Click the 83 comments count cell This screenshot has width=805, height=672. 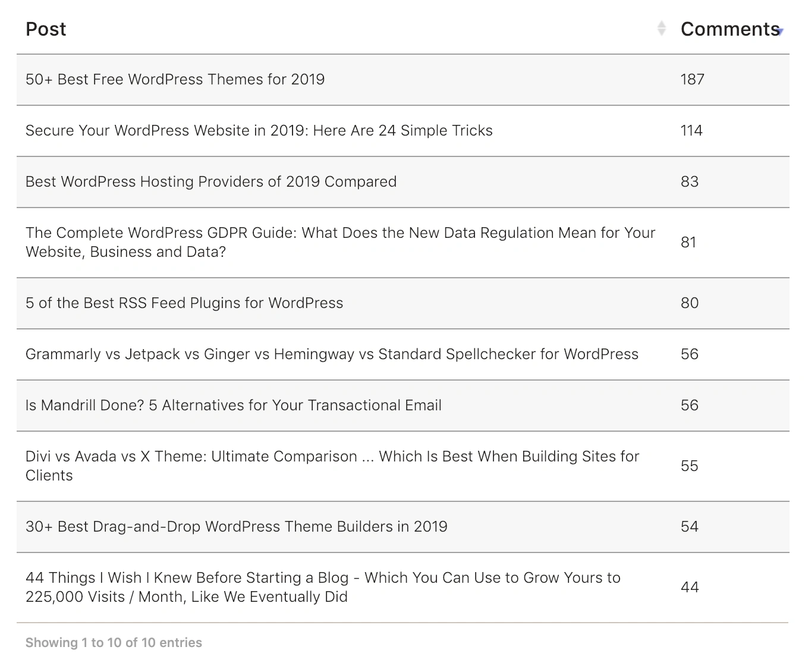tap(689, 181)
